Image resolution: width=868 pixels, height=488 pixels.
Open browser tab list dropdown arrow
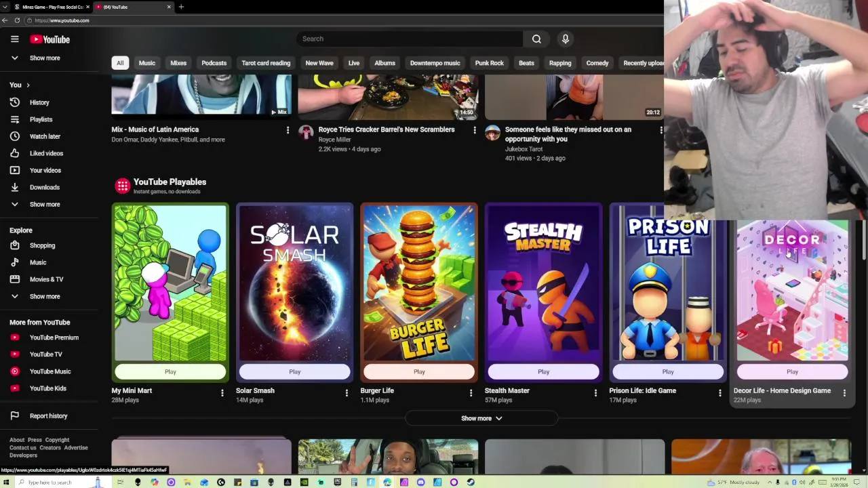pos(5,7)
